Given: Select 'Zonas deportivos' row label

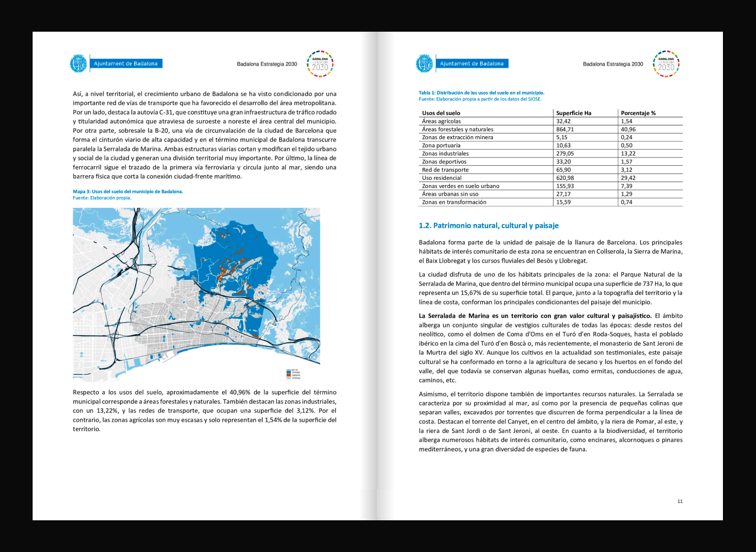Looking at the screenshot, I should [444, 162].
